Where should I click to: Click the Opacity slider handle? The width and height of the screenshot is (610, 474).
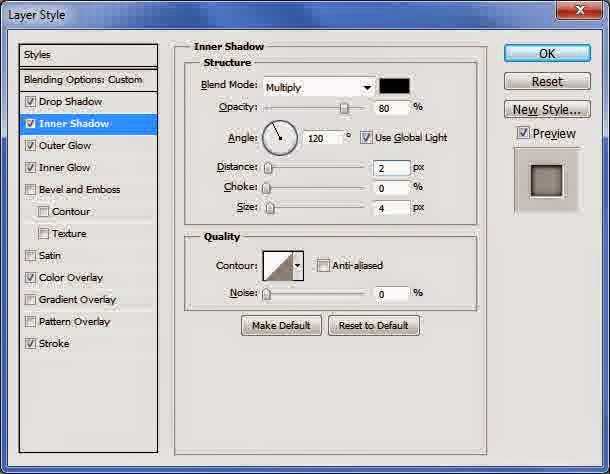coord(344,108)
